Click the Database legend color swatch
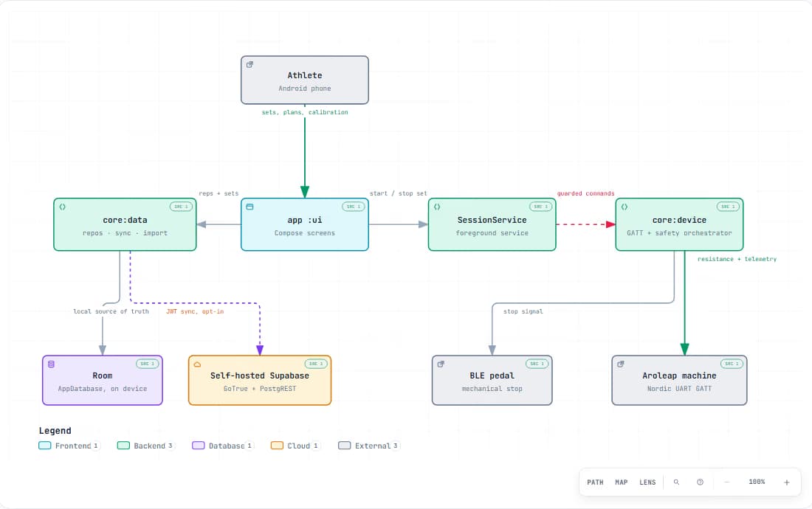The width and height of the screenshot is (812, 509). point(199,446)
